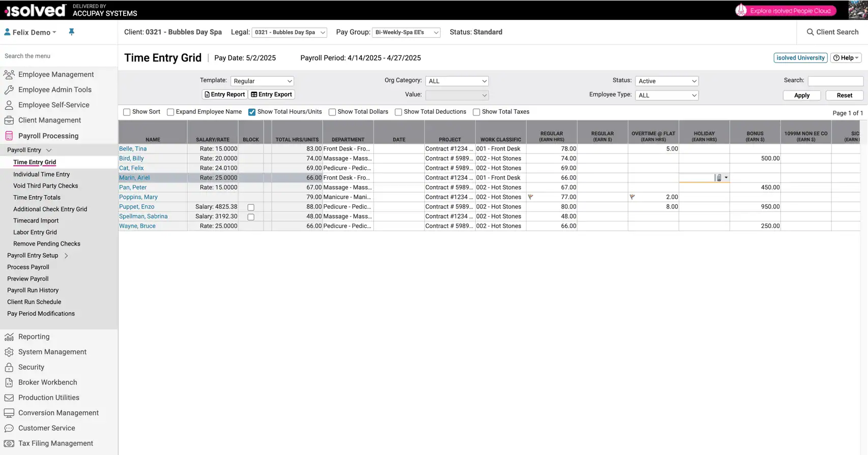Click the pin icon beside Felix Demo
Image resolution: width=868 pixels, height=455 pixels.
pyautogui.click(x=72, y=32)
